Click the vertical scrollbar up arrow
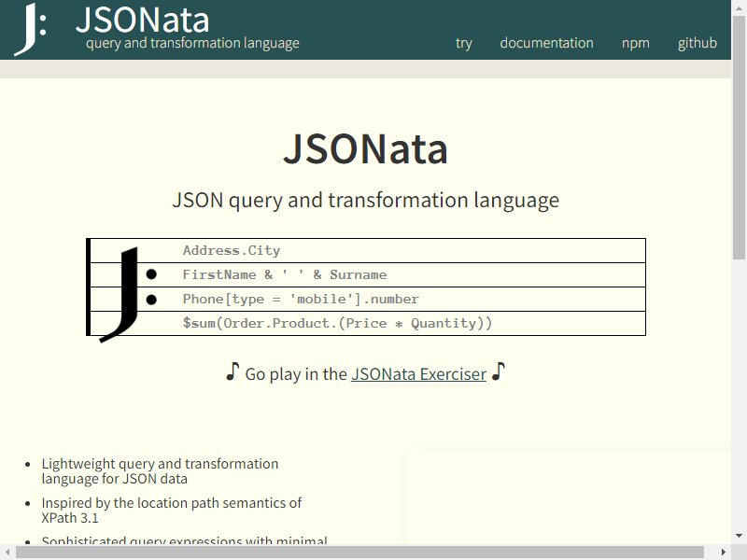This screenshot has height=560, width=747. click(739, 7)
